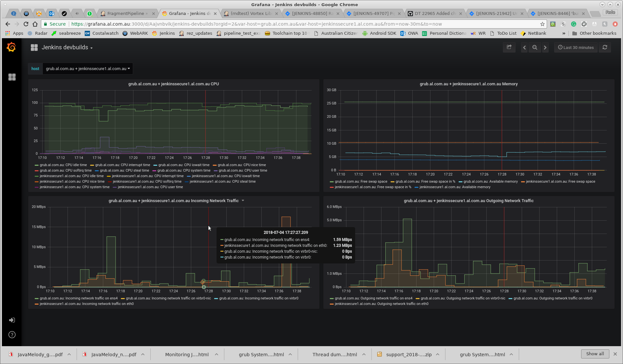Image resolution: width=623 pixels, height=364 pixels.
Task: Open the seabreeze bookmark
Action: point(66,33)
